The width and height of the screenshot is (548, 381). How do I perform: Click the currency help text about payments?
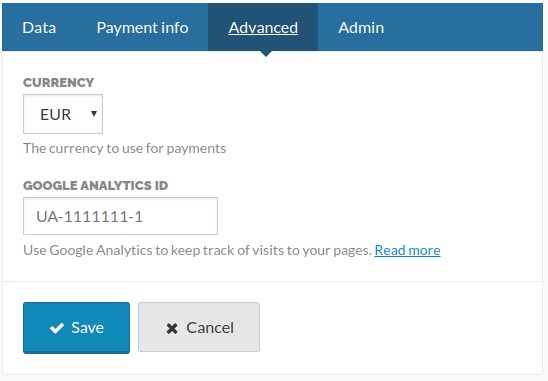(124, 149)
